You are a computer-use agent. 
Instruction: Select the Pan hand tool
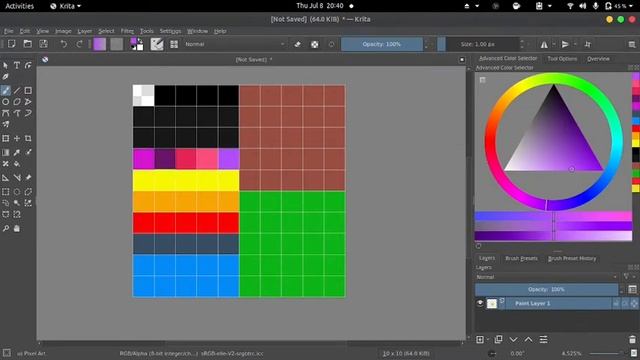pos(17,229)
